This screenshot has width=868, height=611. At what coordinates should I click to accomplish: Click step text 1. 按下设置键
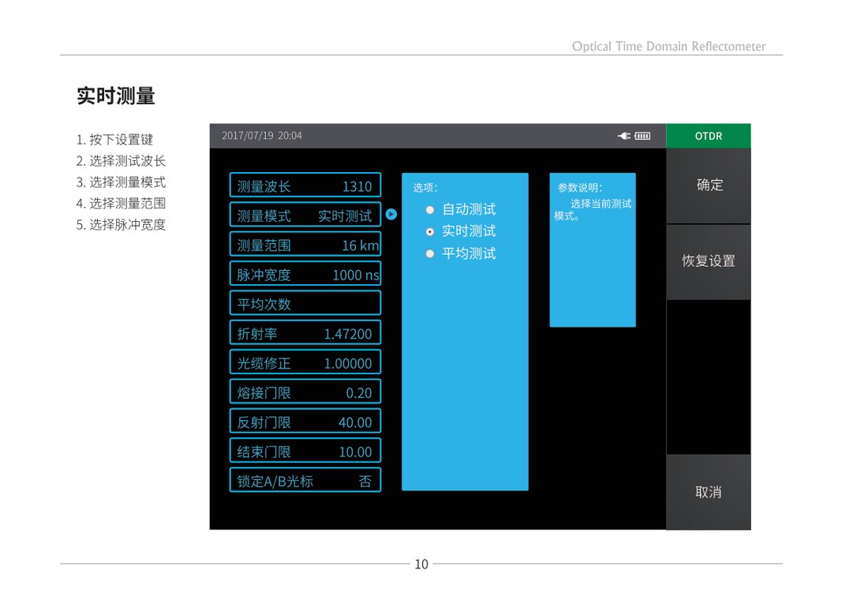[114, 140]
